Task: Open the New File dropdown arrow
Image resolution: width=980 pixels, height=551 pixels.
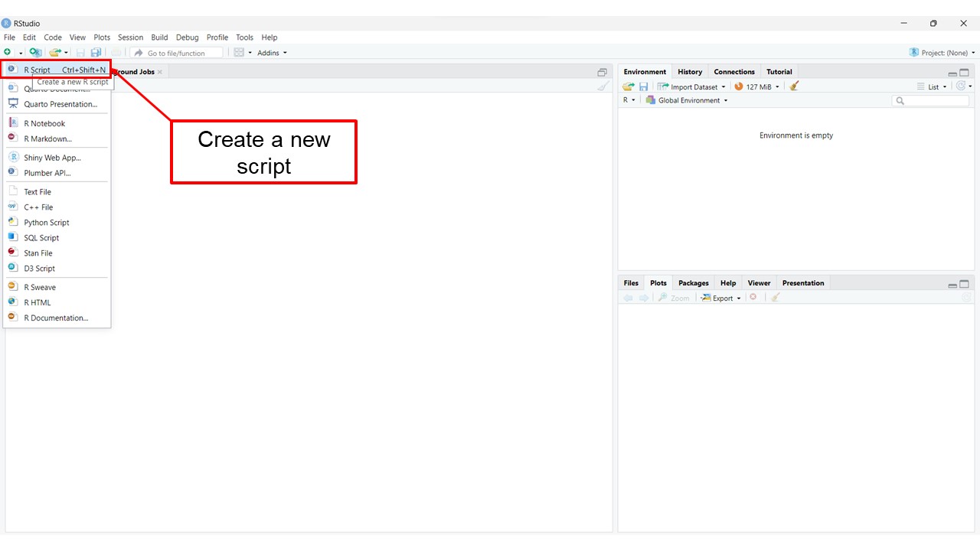Action: pos(21,53)
